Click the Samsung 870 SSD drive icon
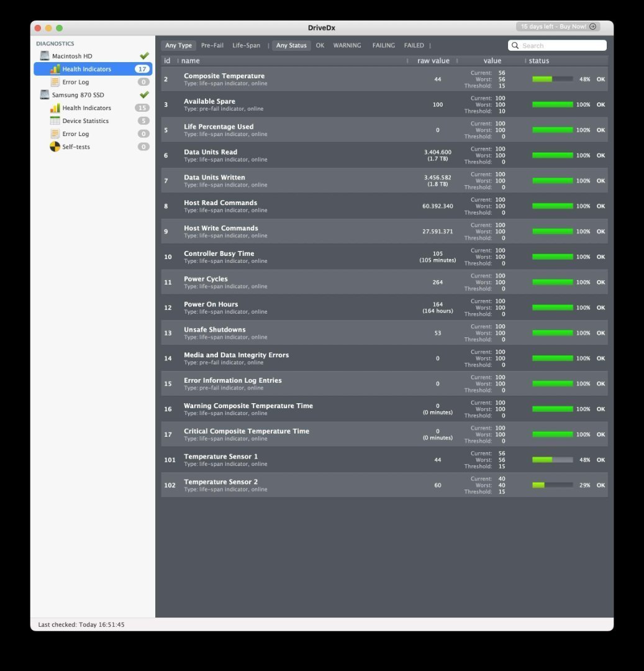 tap(45, 94)
